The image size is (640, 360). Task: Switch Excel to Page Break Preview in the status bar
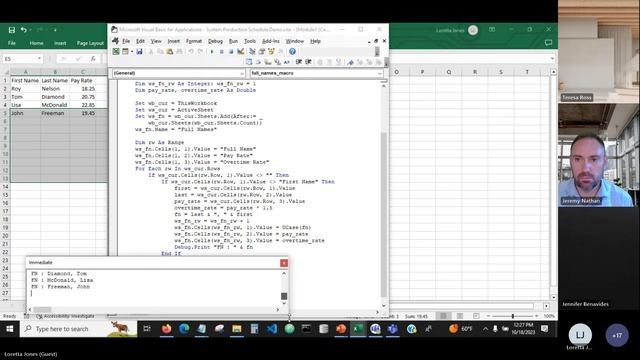click(x=476, y=316)
